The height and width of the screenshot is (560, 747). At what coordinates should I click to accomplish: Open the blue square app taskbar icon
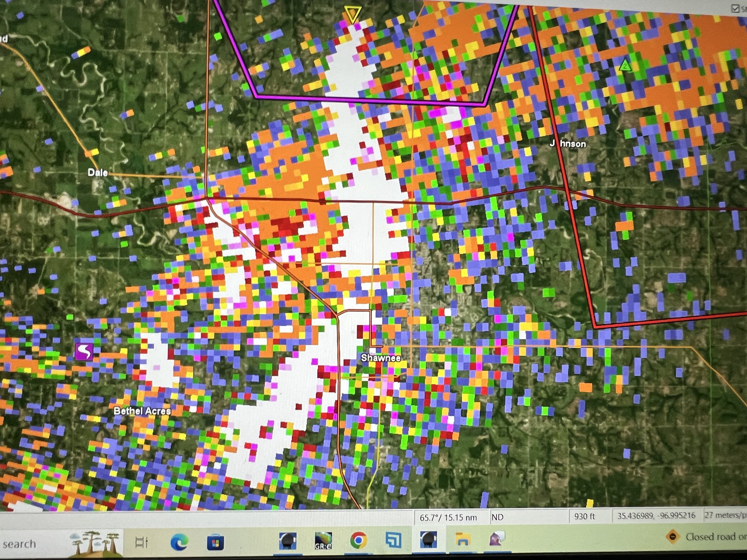tap(394, 540)
